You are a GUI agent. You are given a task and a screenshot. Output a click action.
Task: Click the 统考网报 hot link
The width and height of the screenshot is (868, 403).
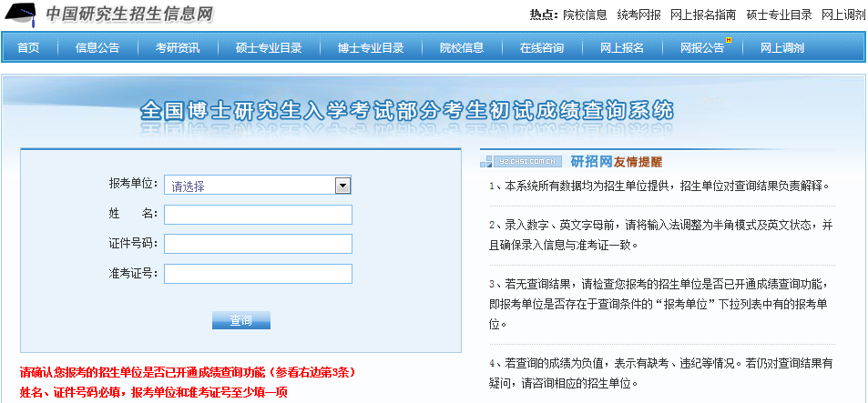point(638,15)
